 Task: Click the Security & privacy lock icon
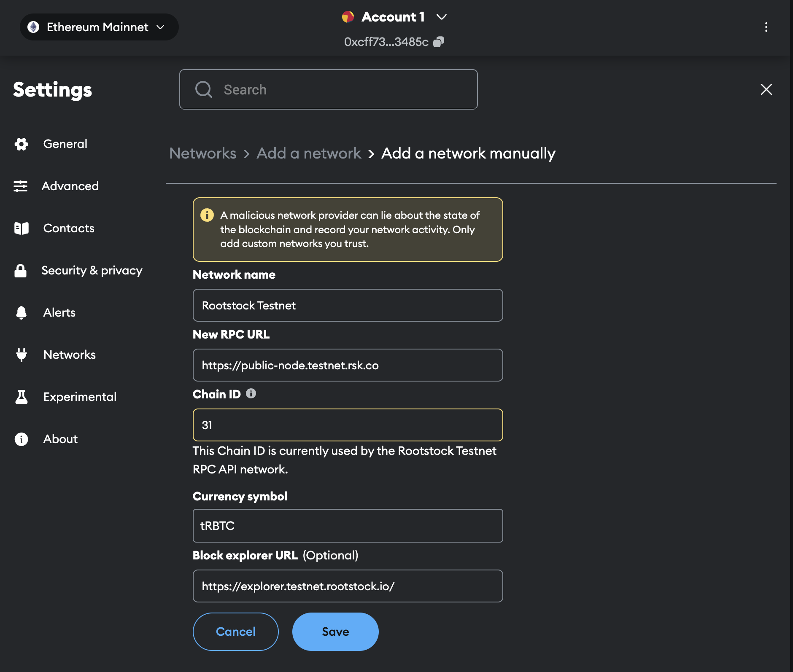pyautogui.click(x=21, y=271)
